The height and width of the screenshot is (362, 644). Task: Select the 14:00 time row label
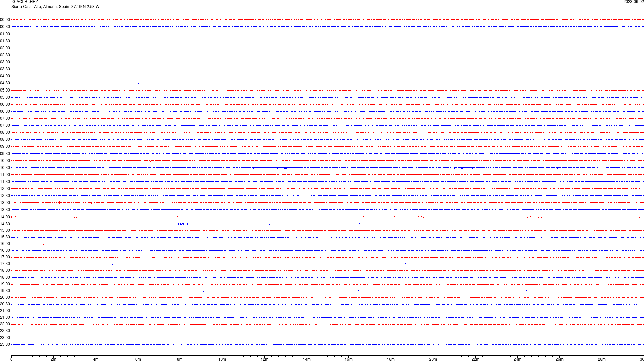click(x=5, y=217)
